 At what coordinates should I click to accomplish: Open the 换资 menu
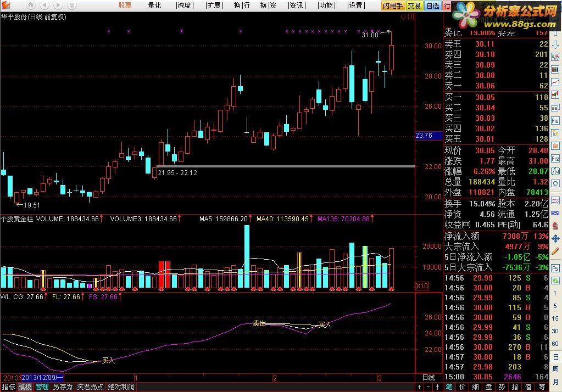(x=268, y=5)
